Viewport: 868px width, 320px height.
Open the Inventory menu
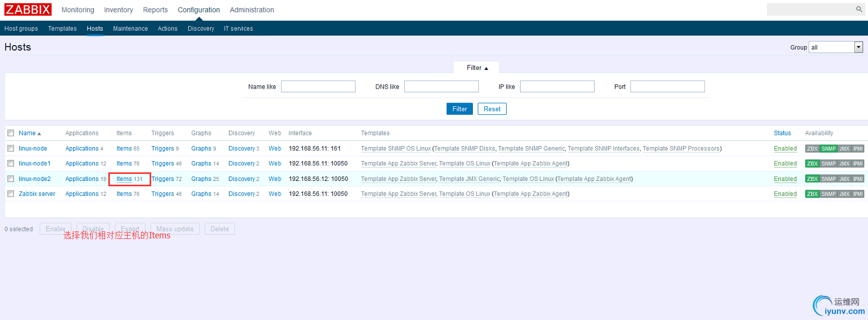tap(118, 10)
